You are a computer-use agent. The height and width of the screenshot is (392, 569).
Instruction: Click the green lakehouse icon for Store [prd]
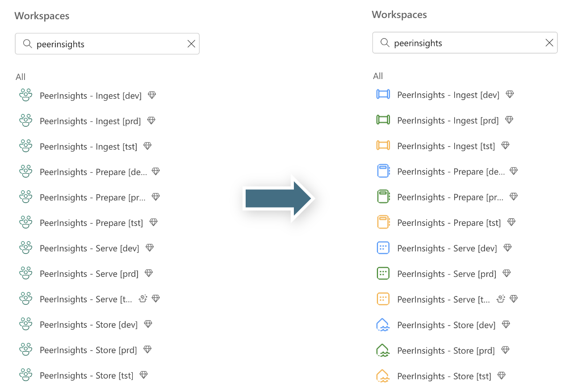[x=383, y=350]
